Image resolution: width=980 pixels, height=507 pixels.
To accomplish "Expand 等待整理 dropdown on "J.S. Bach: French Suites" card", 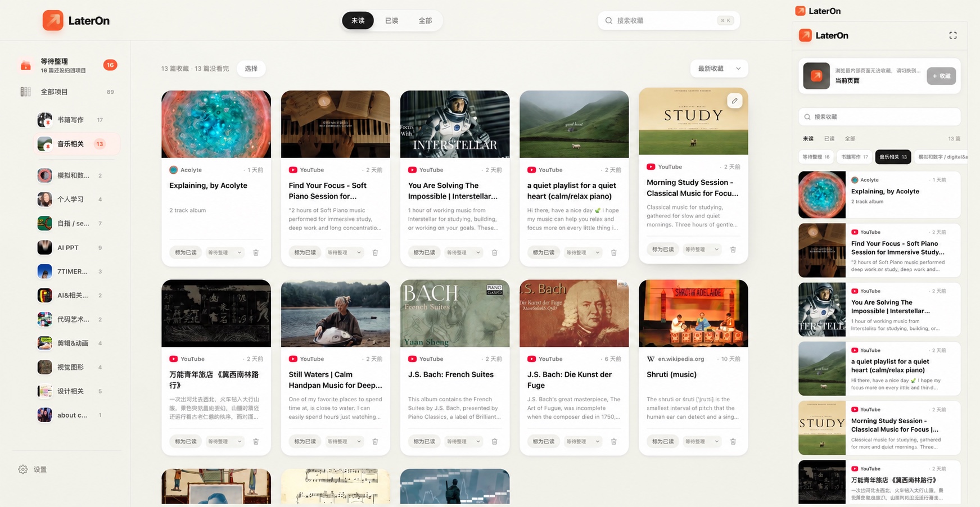I will [x=464, y=442].
